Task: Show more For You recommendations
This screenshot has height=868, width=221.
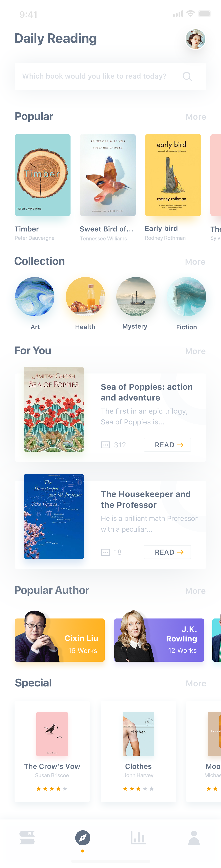Action: [x=195, y=351]
